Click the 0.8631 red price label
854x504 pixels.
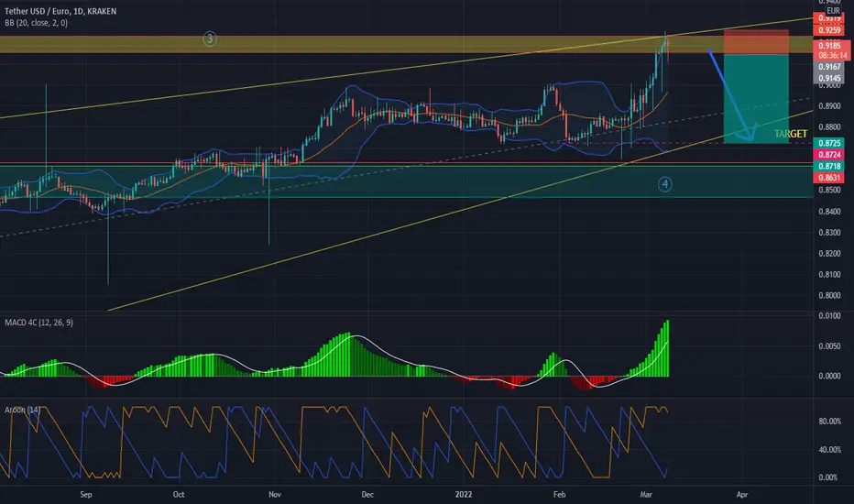pyautogui.click(x=829, y=178)
